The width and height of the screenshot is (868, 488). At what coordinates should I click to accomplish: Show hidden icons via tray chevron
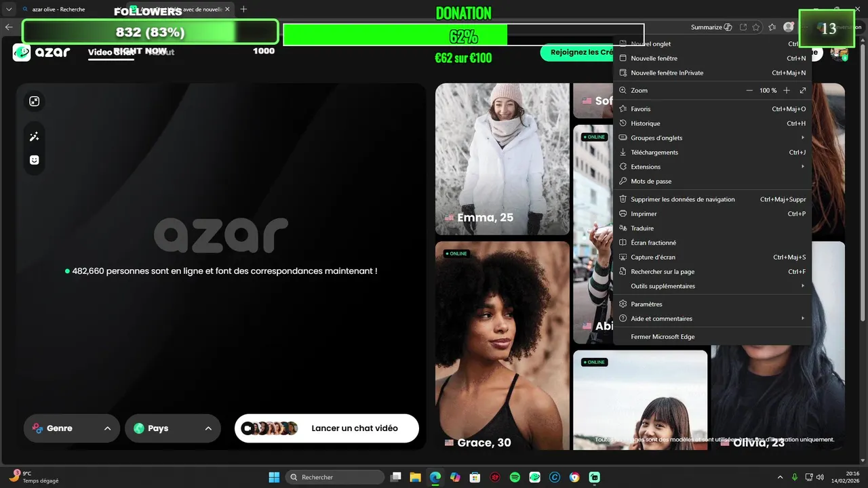[x=780, y=477]
